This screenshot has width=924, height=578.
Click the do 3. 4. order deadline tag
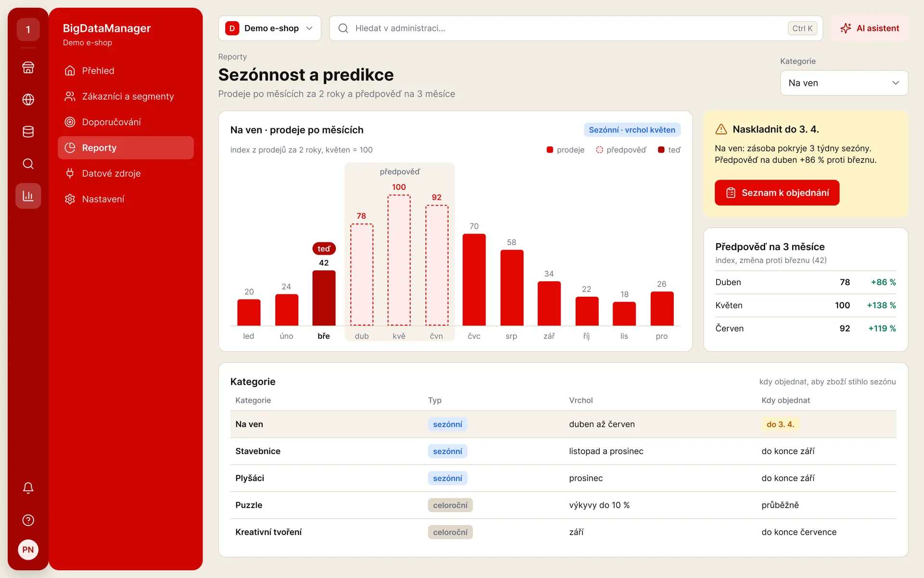click(780, 424)
